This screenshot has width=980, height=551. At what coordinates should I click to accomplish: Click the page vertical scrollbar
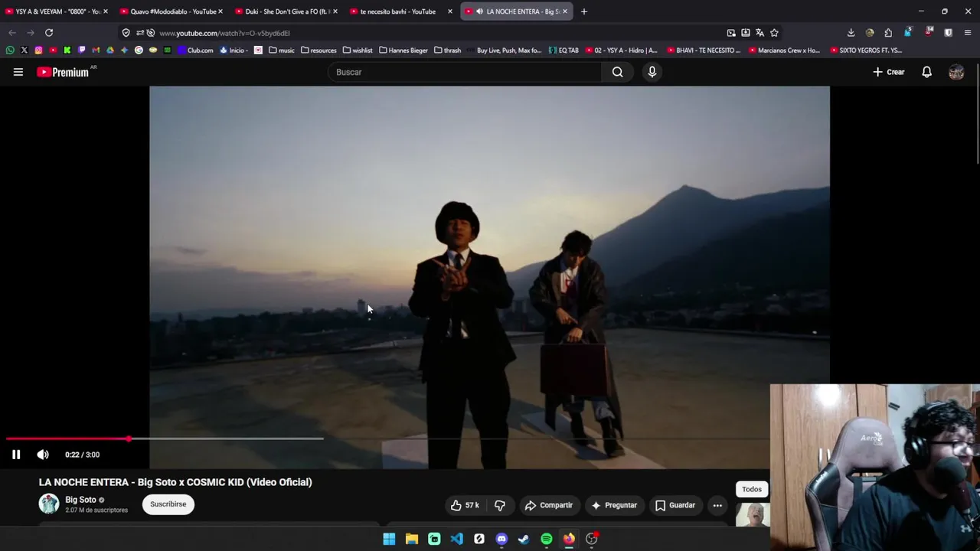[x=977, y=113]
